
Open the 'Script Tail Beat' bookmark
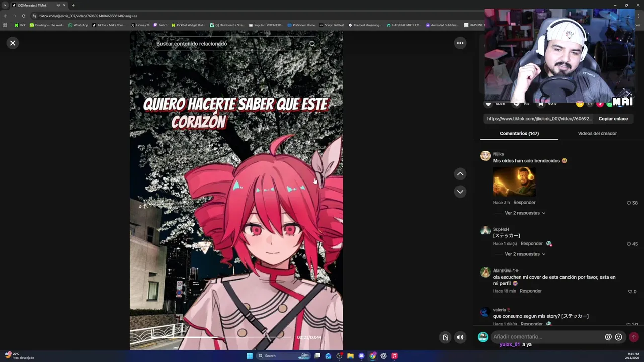[x=332, y=25]
